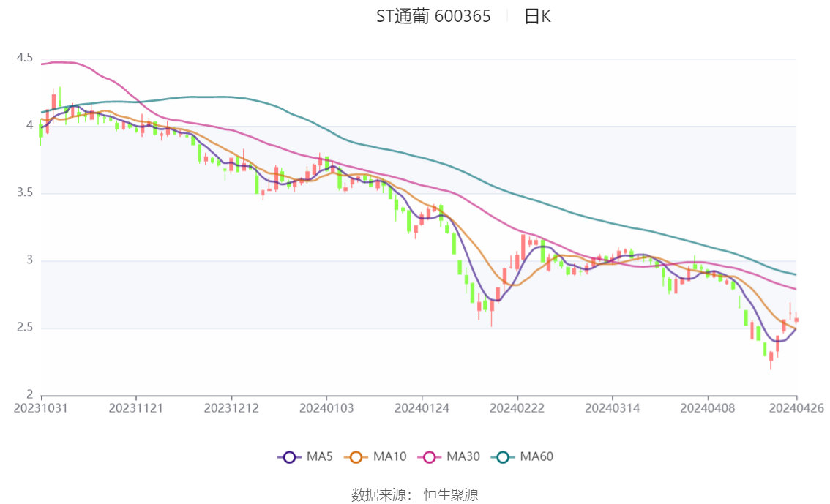Image resolution: width=830 pixels, height=504 pixels.
Task: Click x-axis date label 20240124
Action: pos(422,408)
